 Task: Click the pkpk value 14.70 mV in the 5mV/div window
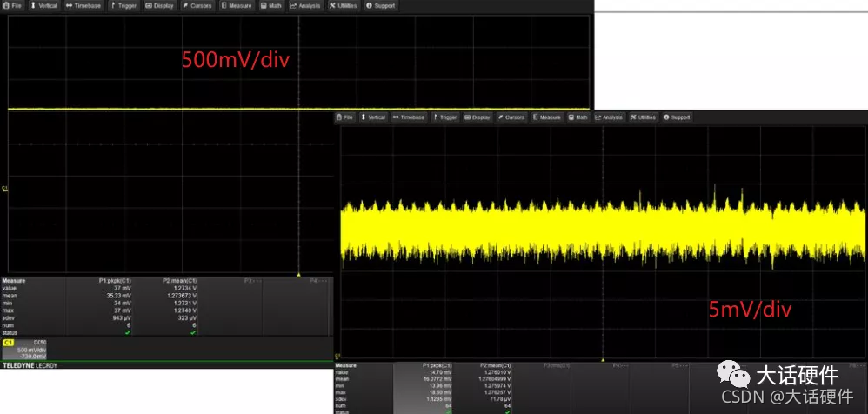pos(442,372)
